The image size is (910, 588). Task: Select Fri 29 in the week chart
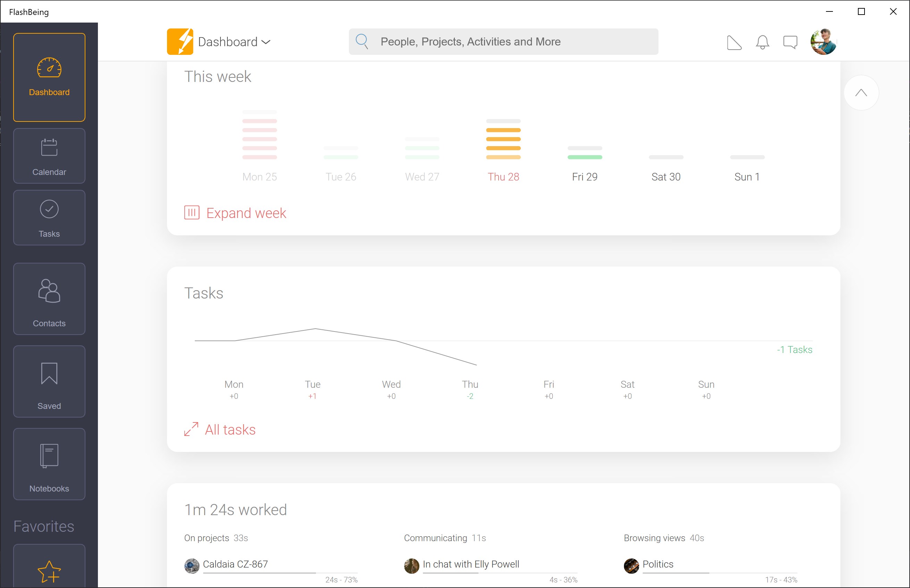tap(584, 177)
